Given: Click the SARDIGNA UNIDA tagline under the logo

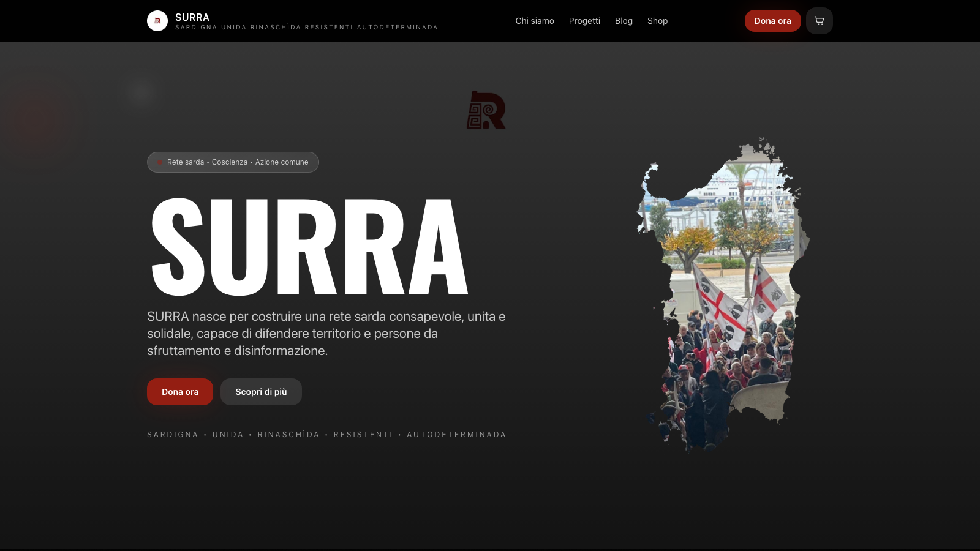Looking at the screenshot, I should [306, 27].
